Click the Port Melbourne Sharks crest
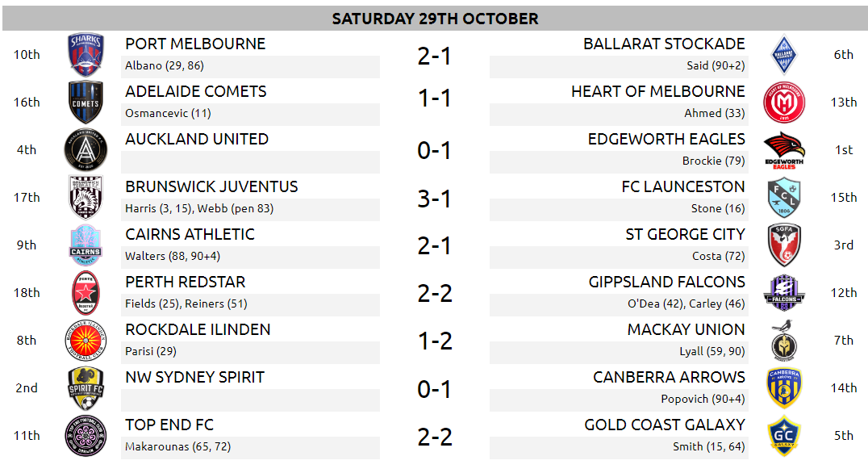Screen dimensions: 868x473 point(86,54)
